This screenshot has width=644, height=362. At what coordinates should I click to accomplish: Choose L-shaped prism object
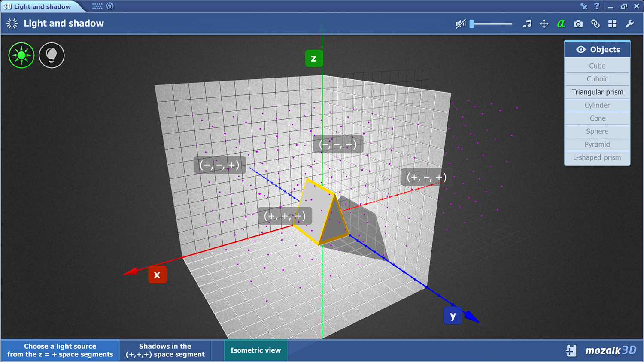(597, 157)
